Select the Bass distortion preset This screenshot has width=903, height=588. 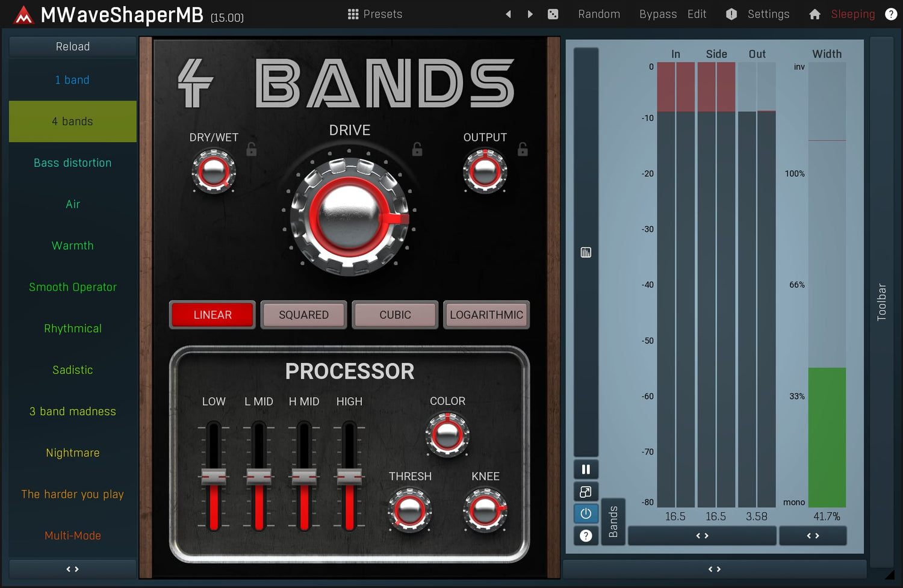pyautogui.click(x=72, y=162)
